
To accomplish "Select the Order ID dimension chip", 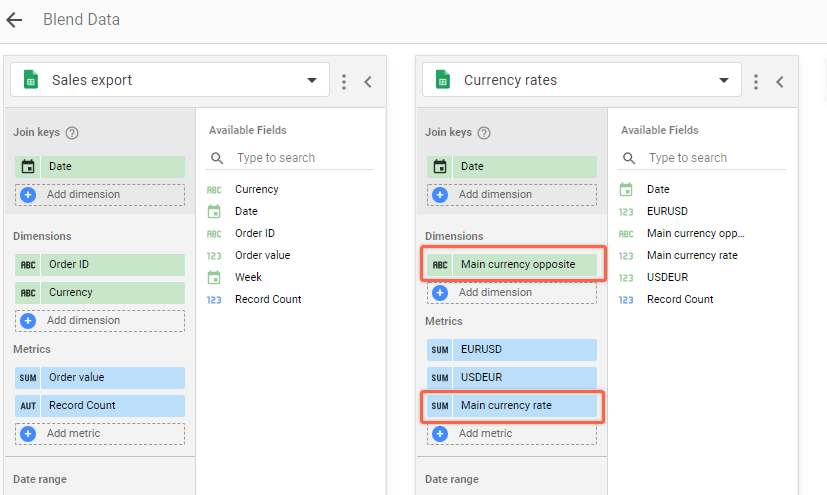I will pos(100,265).
